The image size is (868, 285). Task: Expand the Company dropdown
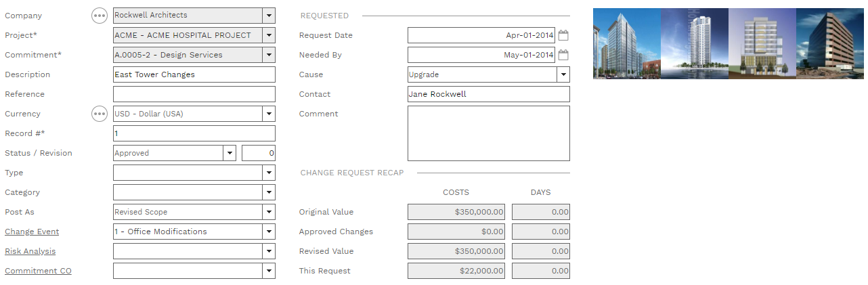(269, 16)
